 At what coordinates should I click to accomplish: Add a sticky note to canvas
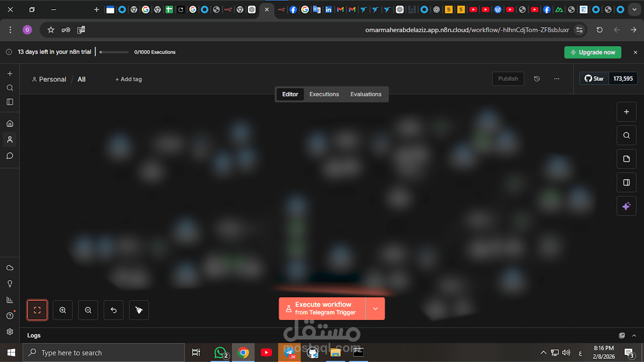626,159
